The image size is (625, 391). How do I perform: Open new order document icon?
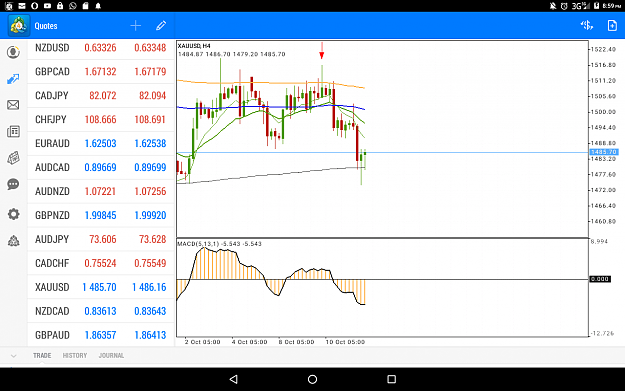click(x=612, y=26)
